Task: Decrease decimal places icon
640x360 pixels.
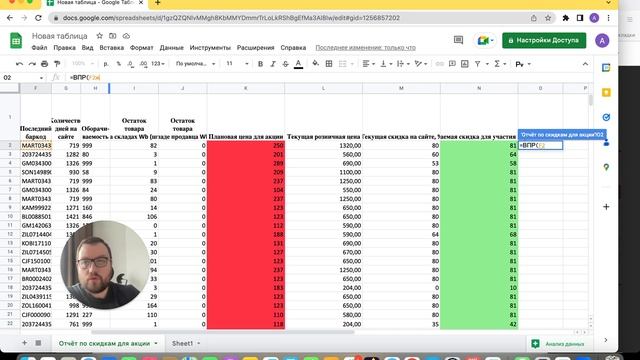Action: 131,64
